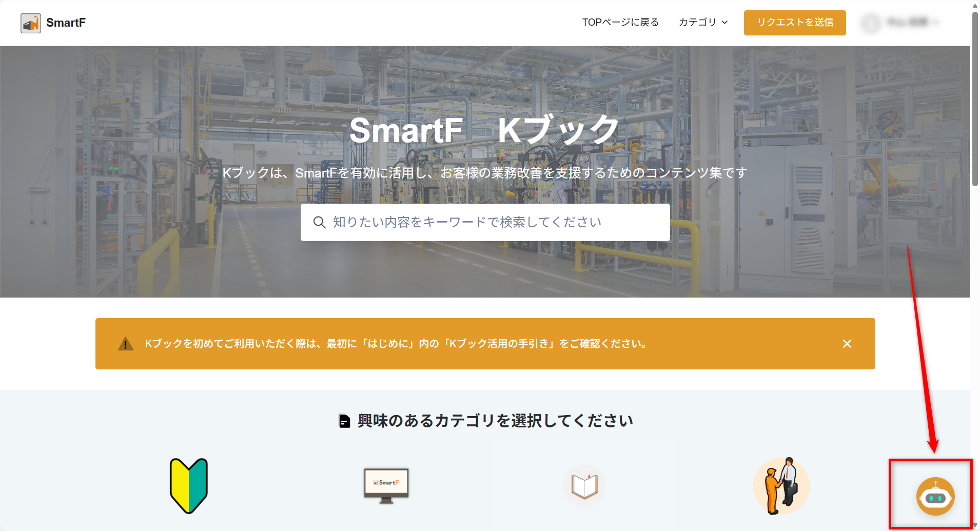
Task: Click the document icon beside category heading
Action: (x=344, y=421)
